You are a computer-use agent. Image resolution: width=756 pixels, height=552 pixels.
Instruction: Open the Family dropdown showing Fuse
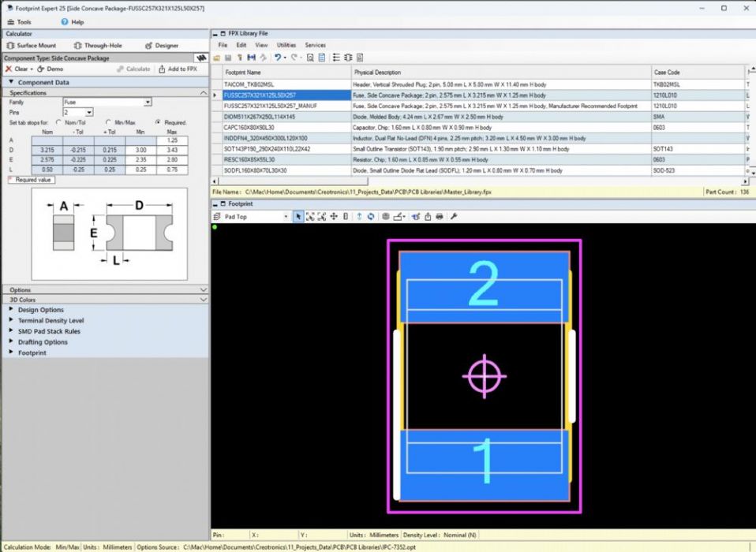coord(107,103)
